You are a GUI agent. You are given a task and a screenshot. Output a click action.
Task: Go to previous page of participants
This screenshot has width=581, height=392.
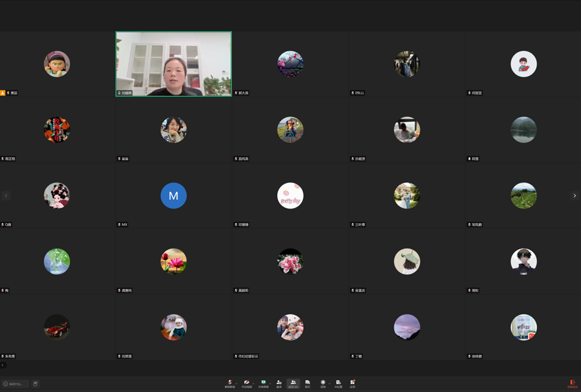pos(6,196)
